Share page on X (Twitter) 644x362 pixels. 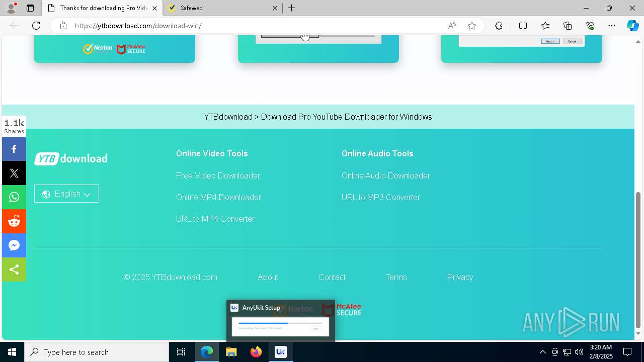[x=14, y=173]
